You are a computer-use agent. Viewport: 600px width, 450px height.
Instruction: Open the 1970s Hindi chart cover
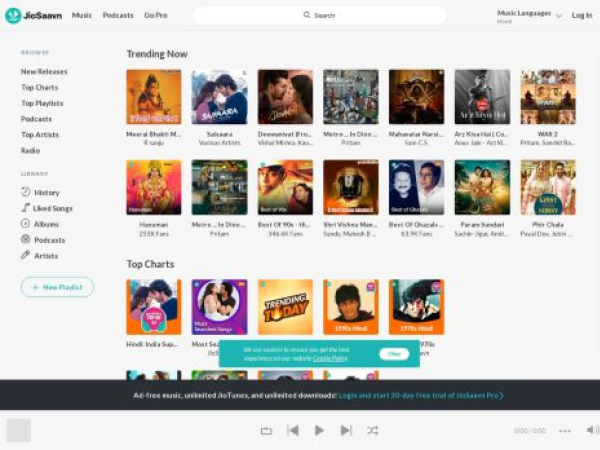416,307
